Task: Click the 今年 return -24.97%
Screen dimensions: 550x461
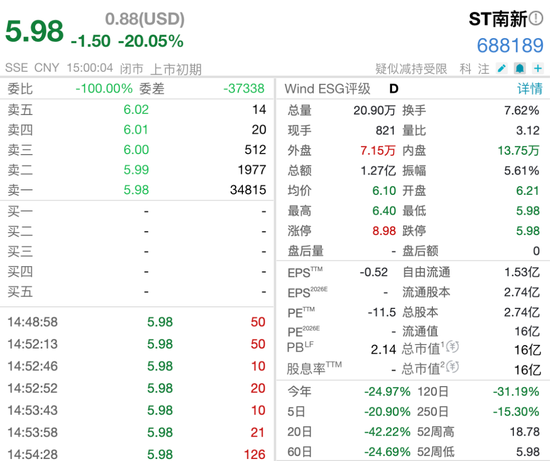Action: tap(387, 392)
